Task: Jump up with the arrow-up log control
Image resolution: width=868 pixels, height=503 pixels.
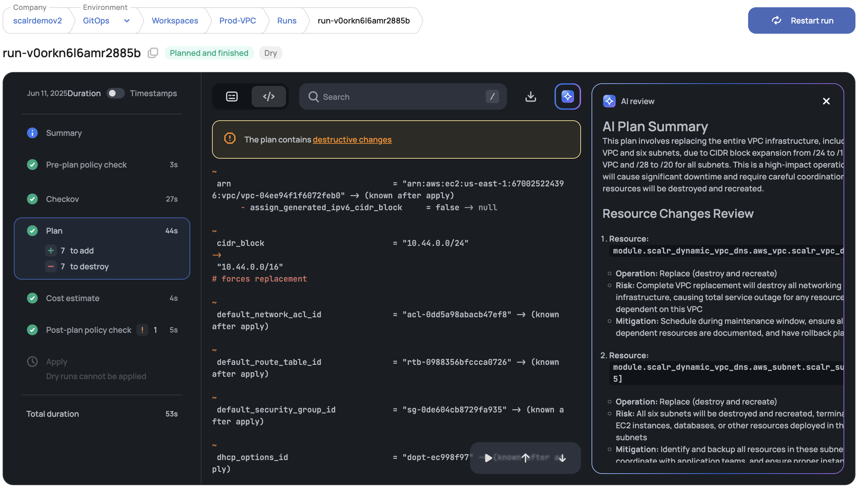Action: click(x=525, y=458)
